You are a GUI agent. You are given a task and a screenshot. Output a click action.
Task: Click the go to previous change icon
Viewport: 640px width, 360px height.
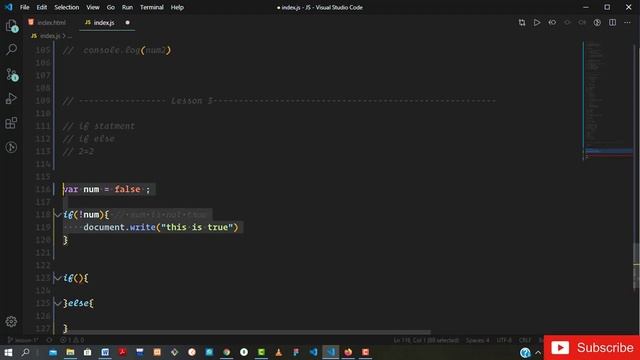pyautogui.click(x=552, y=23)
